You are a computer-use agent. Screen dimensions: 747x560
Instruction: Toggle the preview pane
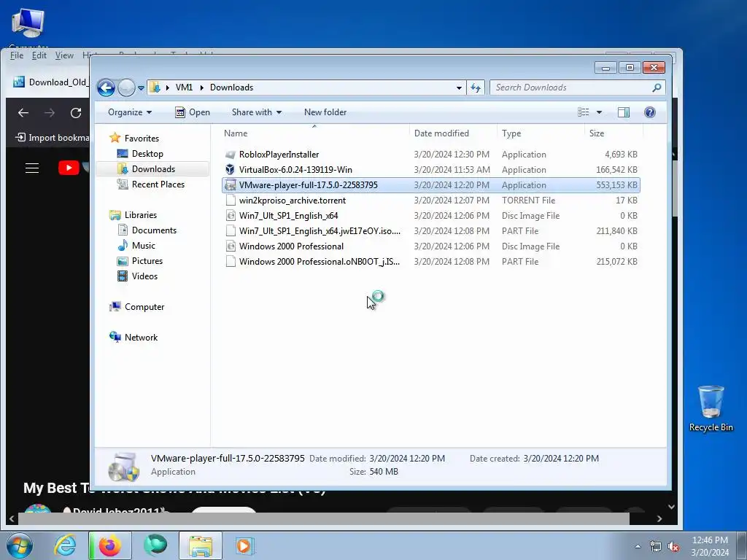click(624, 112)
